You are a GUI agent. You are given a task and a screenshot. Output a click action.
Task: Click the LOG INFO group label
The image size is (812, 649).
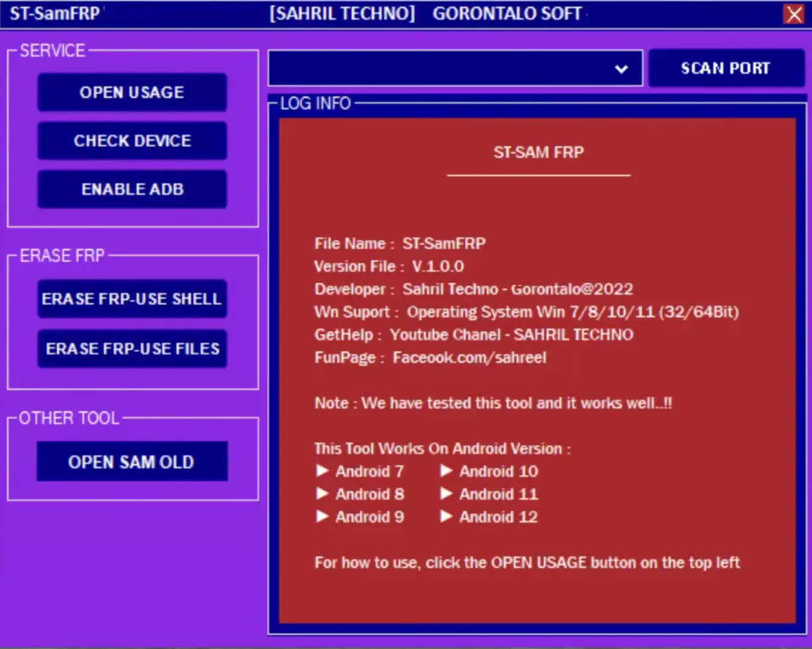click(315, 103)
